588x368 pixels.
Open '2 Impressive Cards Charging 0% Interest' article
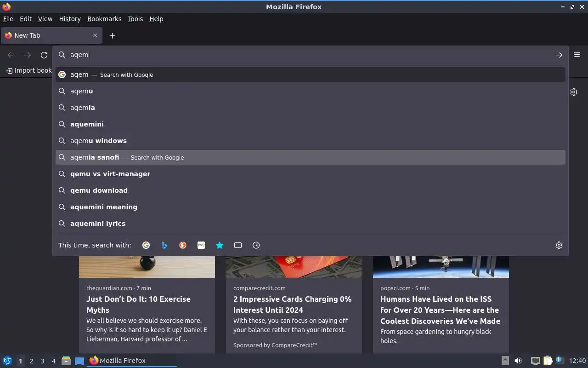pyautogui.click(x=292, y=305)
